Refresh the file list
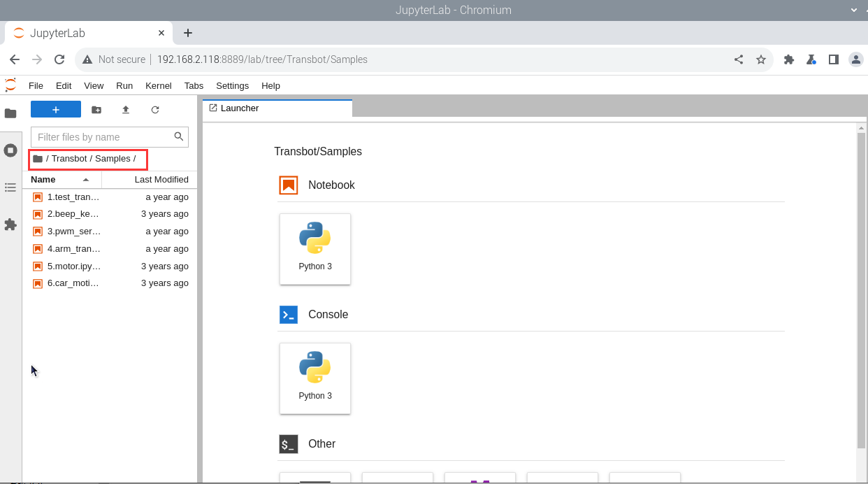 [155, 110]
